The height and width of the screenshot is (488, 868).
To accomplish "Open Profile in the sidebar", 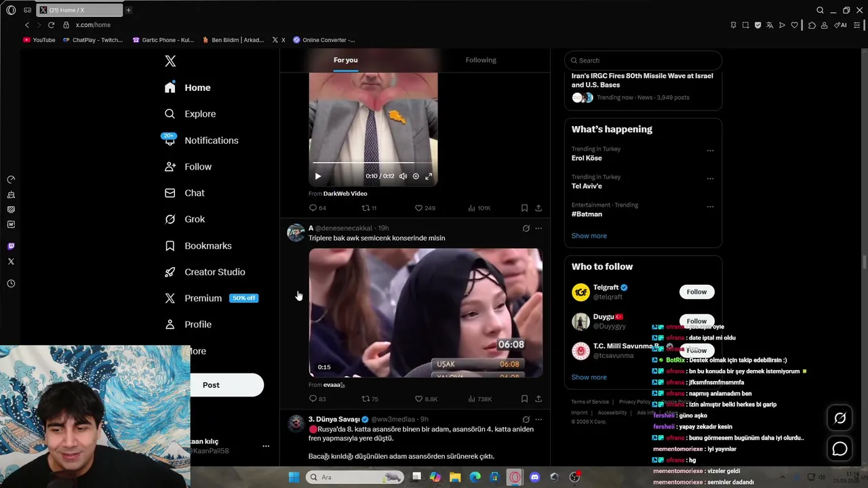I will [189, 325].
